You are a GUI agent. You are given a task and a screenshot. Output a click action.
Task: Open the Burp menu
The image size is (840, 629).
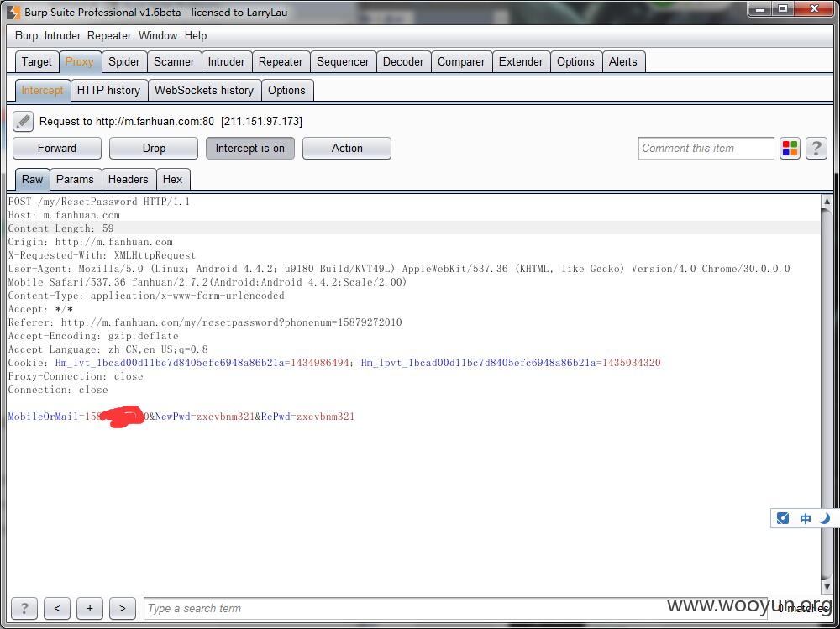(x=26, y=36)
